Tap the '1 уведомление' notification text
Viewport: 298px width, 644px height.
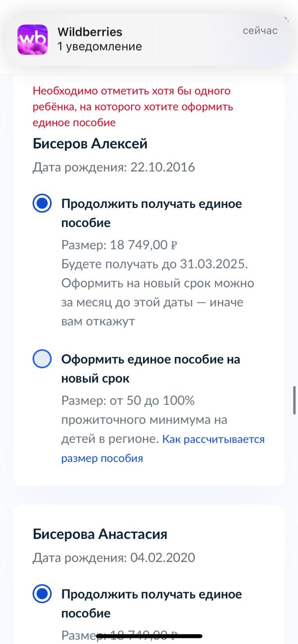coord(99,47)
